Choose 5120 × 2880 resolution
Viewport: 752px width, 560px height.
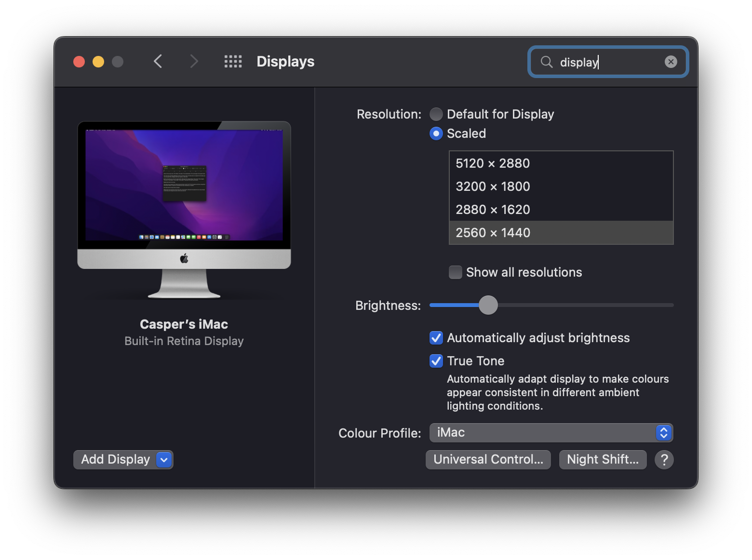pyautogui.click(x=561, y=163)
